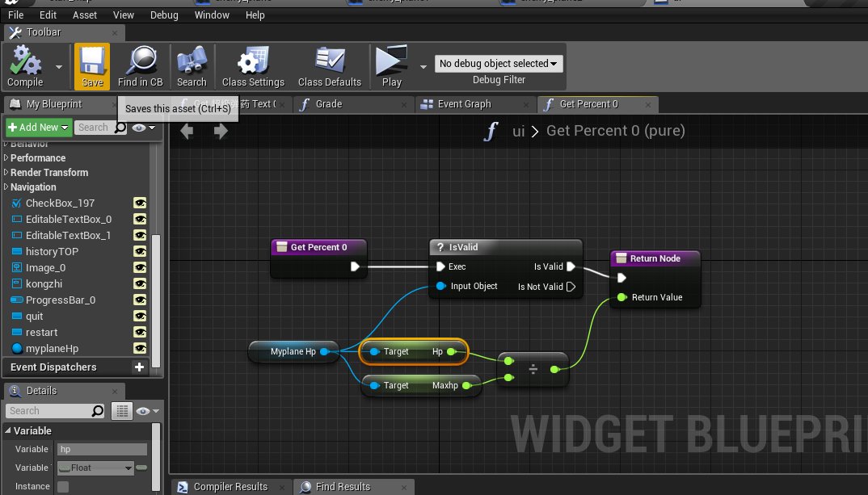Image resolution: width=868 pixels, height=495 pixels.
Task: Open the Asset menu
Action: tap(85, 15)
